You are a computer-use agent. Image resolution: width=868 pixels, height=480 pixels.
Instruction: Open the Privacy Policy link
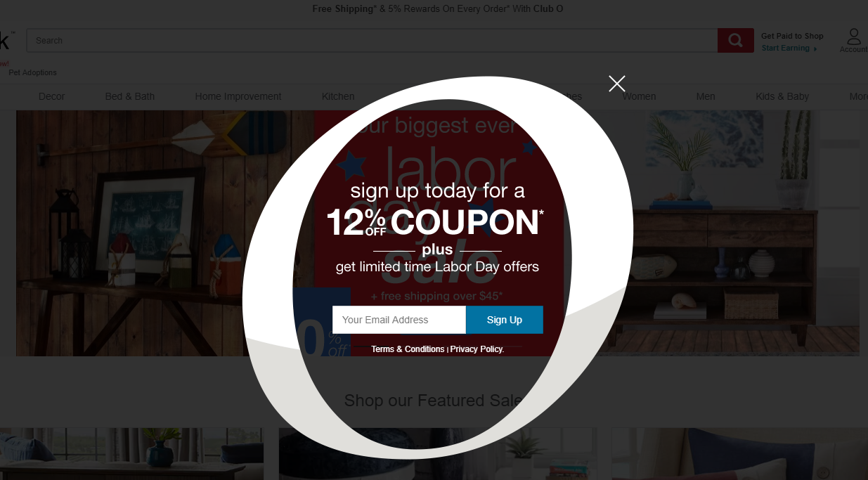coord(477,349)
